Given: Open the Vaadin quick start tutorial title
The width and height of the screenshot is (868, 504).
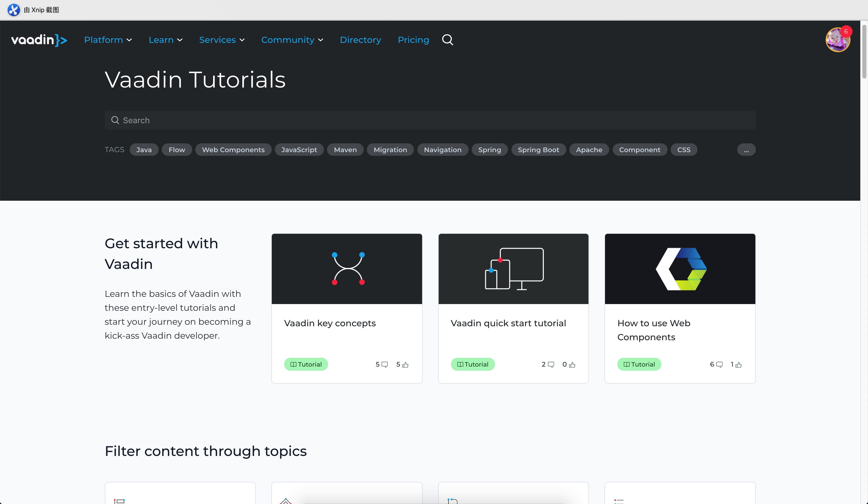Looking at the screenshot, I should pos(508,323).
